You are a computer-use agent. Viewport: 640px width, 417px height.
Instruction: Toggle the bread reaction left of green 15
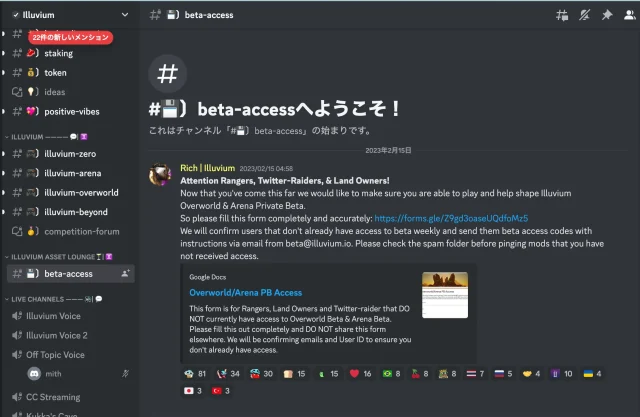pyautogui.click(x=294, y=374)
